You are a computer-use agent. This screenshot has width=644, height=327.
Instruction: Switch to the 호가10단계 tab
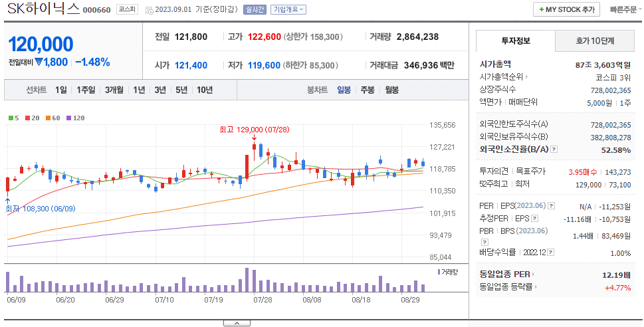pyautogui.click(x=595, y=41)
